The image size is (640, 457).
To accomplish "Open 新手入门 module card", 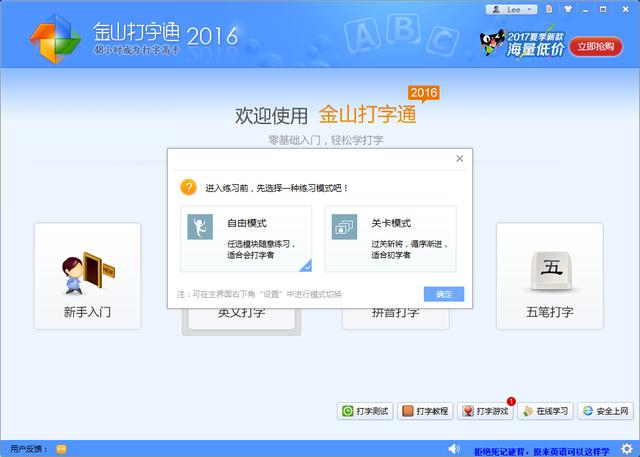I will coord(87,276).
